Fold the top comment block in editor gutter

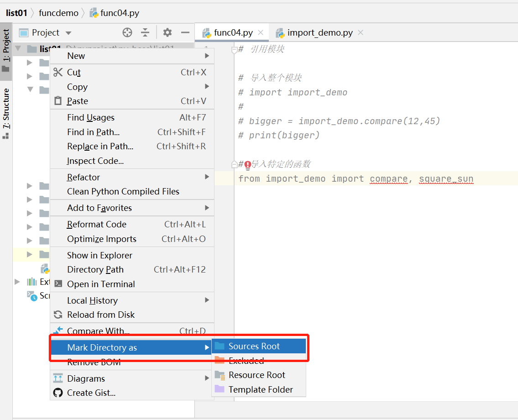(234, 50)
